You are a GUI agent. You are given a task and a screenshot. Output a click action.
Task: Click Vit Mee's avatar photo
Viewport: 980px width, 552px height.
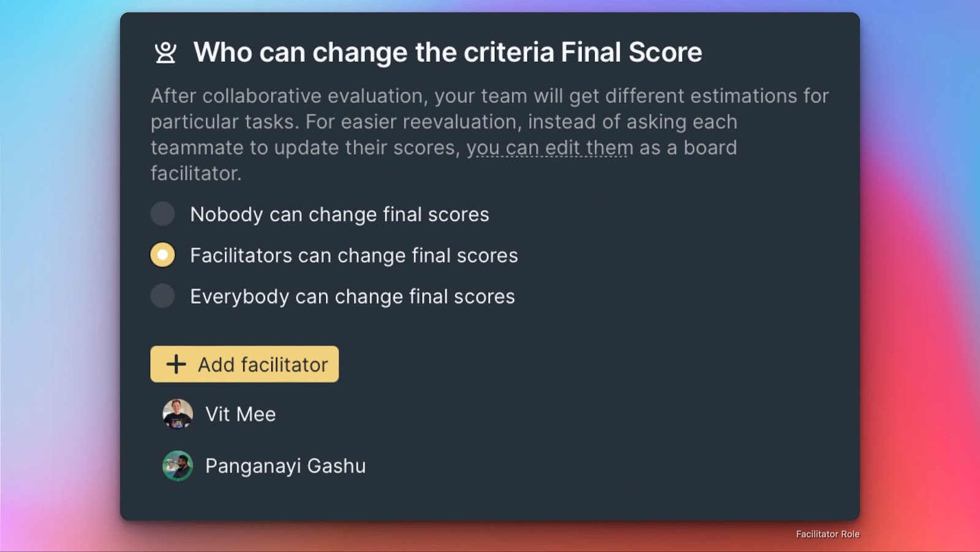pos(178,414)
